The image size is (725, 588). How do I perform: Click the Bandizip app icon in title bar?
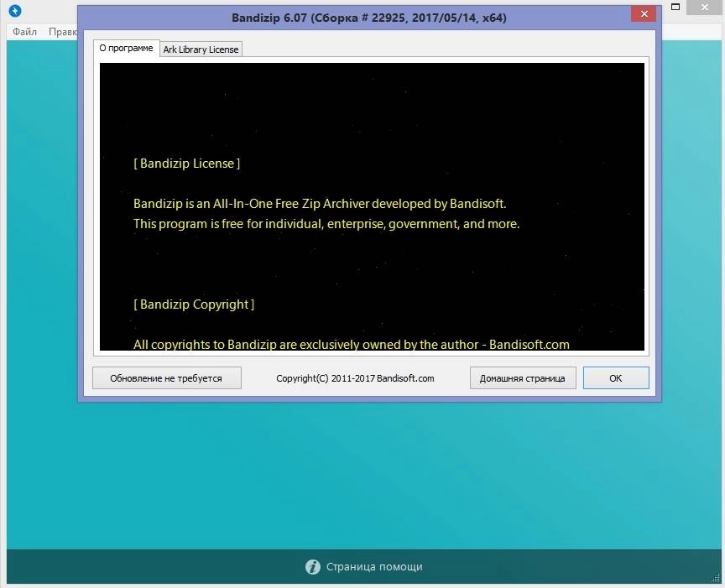click(15, 11)
